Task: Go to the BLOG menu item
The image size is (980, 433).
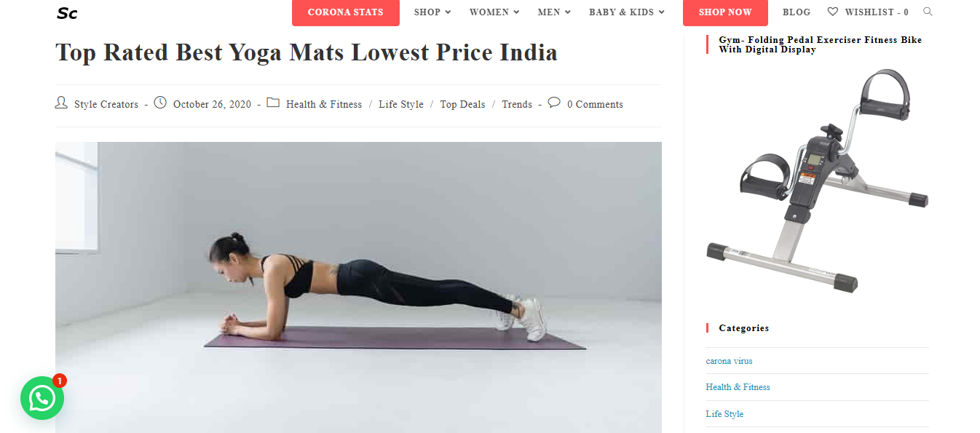Action: pos(797,12)
